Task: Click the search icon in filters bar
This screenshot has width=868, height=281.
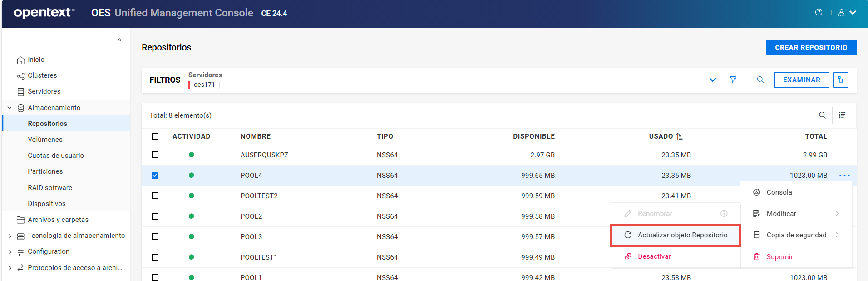Action: pyautogui.click(x=760, y=80)
